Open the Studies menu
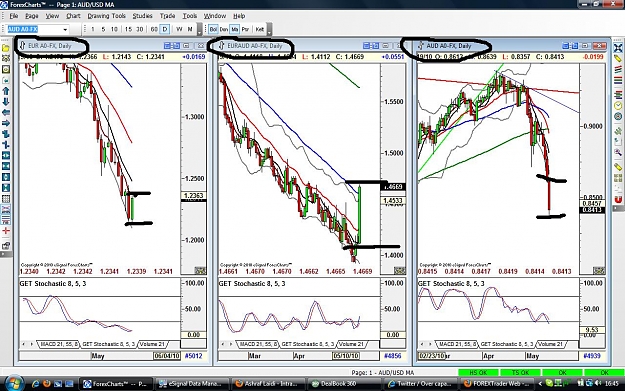This screenshot has height=391, width=625. pos(142,16)
